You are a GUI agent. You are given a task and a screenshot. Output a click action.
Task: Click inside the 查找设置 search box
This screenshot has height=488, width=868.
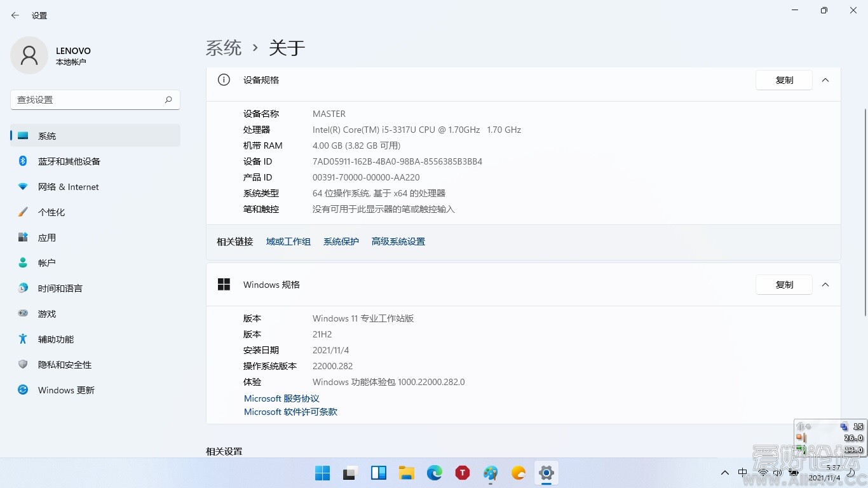(89, 100)
